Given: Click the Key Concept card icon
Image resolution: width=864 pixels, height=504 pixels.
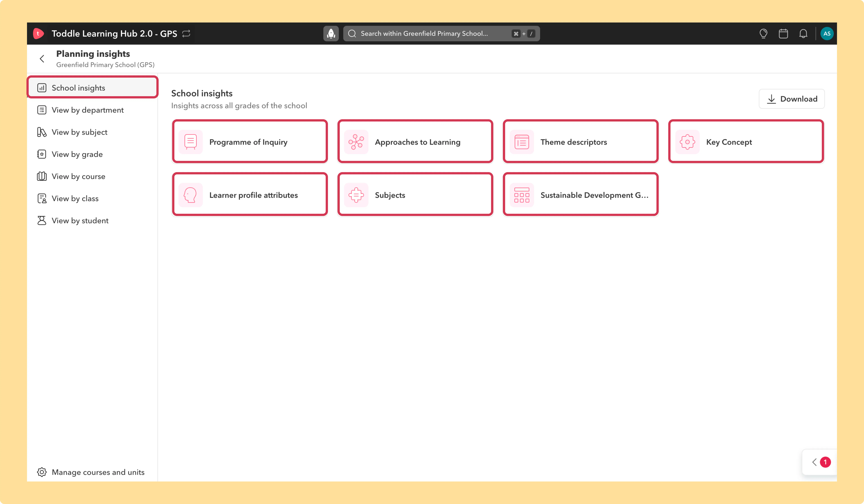Looking at the screenshot, I should pos(687,142).
